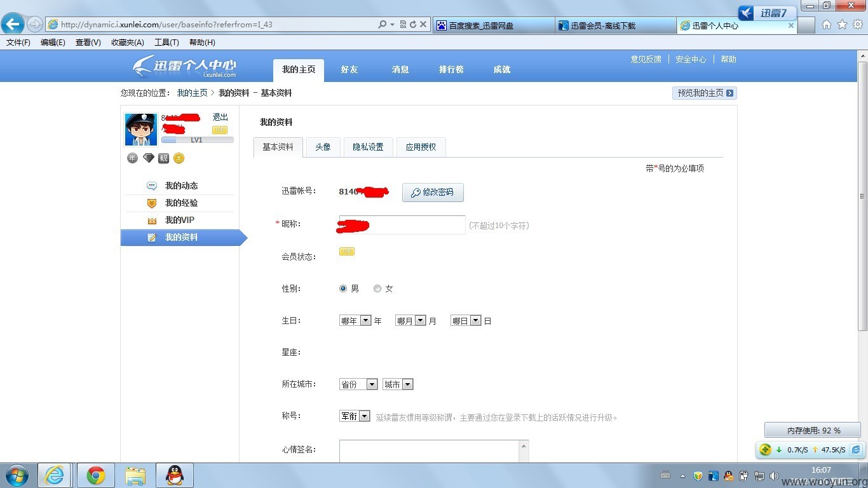Switch to the 隐私设置 tab
Screen dimensions: 868x488
[x=368, y=147]
